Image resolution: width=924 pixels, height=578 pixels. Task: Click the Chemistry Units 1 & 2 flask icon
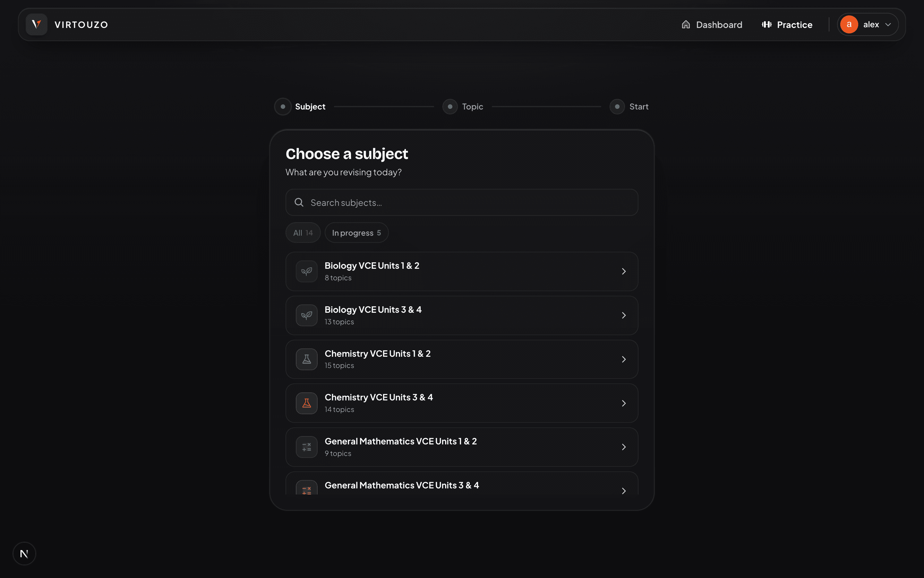point(307,359)
